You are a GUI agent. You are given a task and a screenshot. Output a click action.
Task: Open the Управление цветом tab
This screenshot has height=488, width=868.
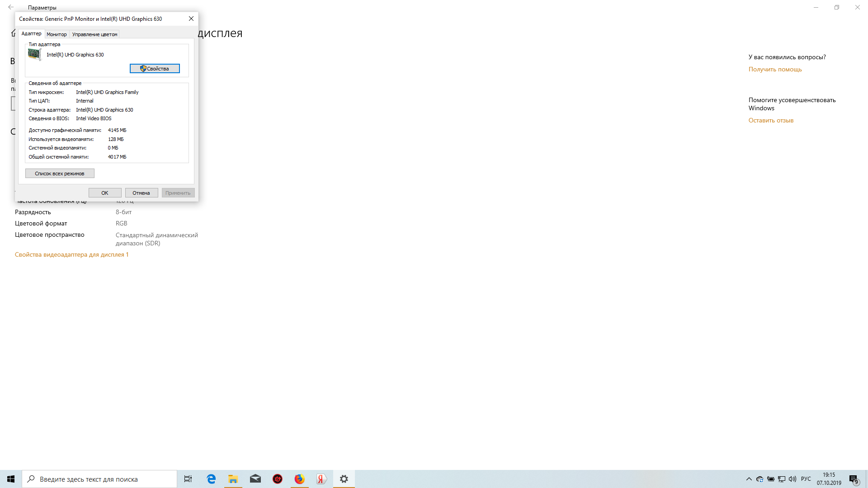(94, 34)
